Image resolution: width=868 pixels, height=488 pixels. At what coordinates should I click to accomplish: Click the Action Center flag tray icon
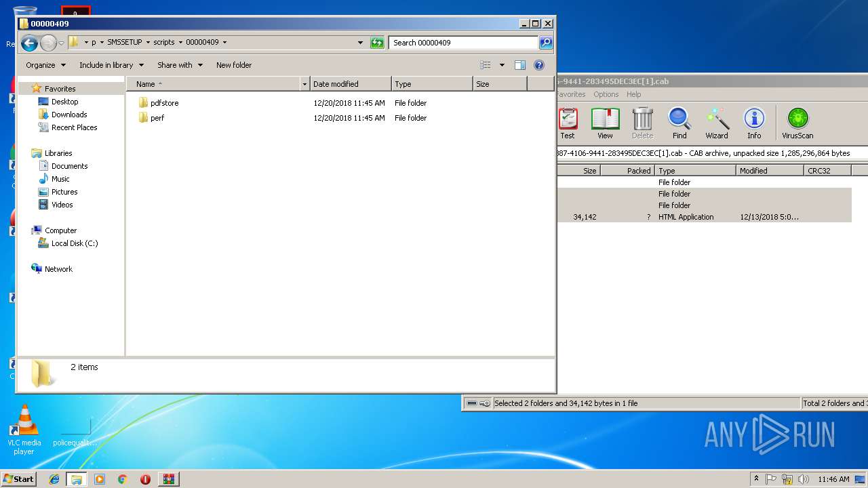tap(771, 479)
